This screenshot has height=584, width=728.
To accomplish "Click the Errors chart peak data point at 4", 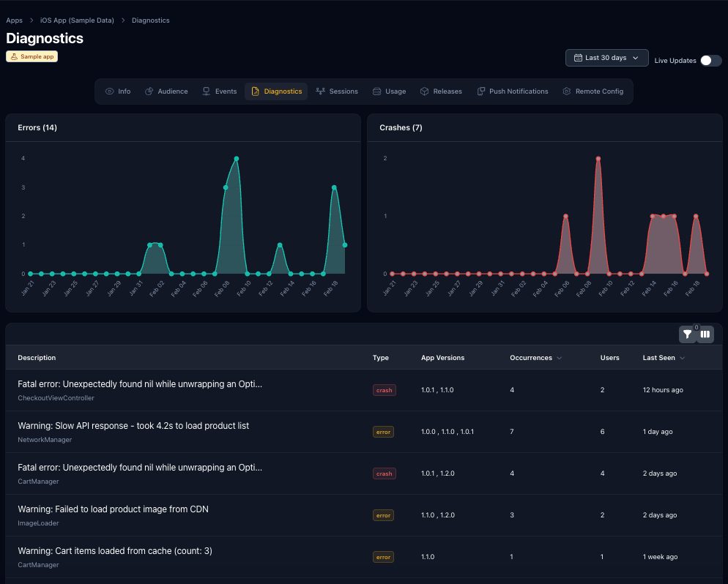I will point(237,159).
